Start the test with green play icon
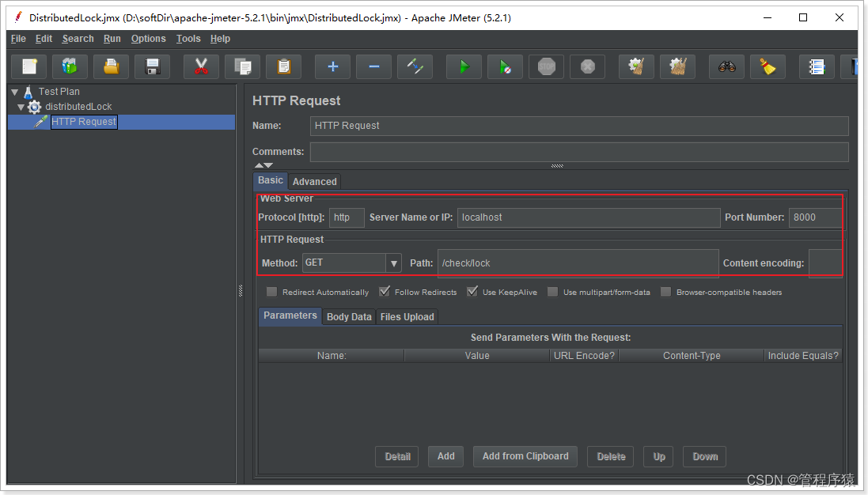Viewport: 868px width, 495px height. (x=464, y=67)
